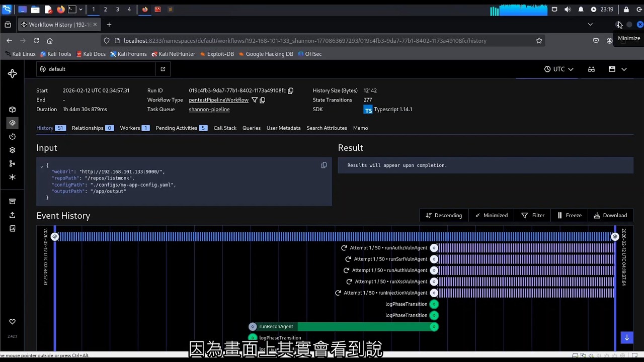The height and width of the screenshot is (362, 644).
Task: Click the runXssVulnAgent pending activity circle
Action: click(x=434, y=282)
